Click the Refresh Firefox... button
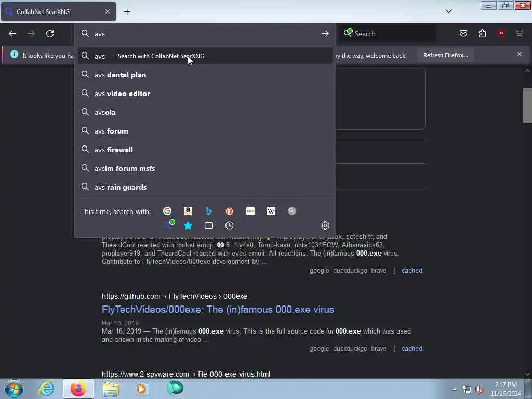Image resolution: width=532 pixels, height=399 pixels. click(445, 55)
